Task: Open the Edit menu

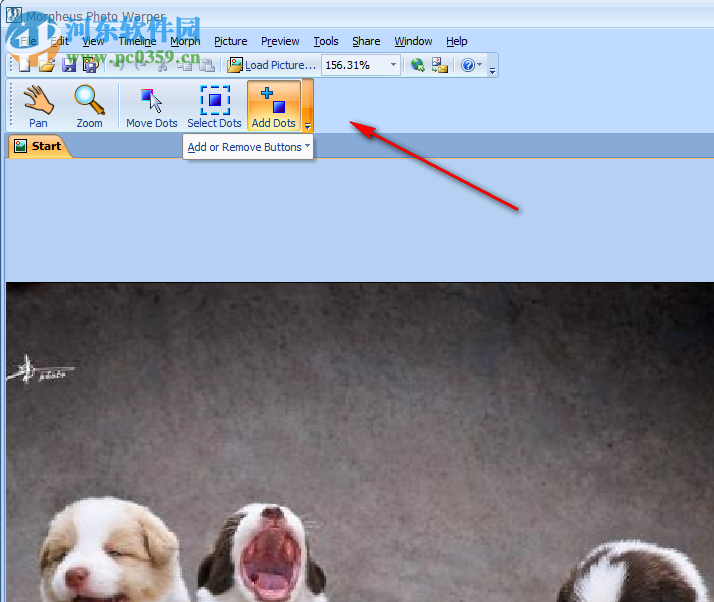Action: coord(59,41)
